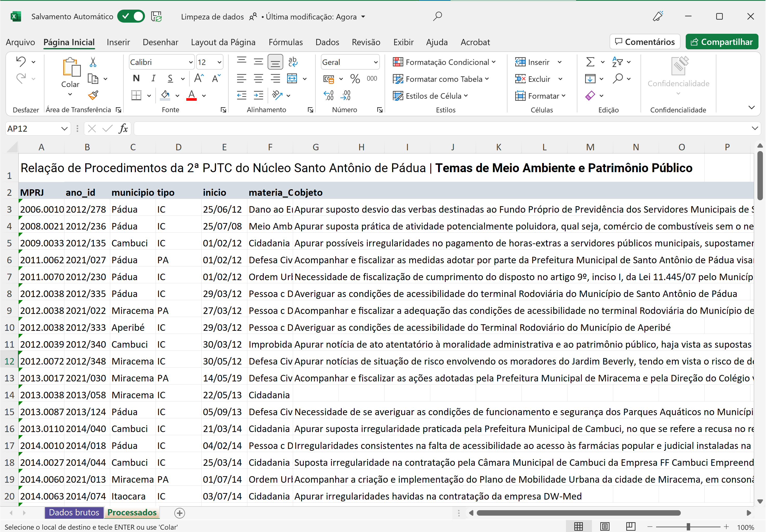This screenshot has width=766, height=532.
Task: Expand the Geral number format dropdown
Action: 376,62
